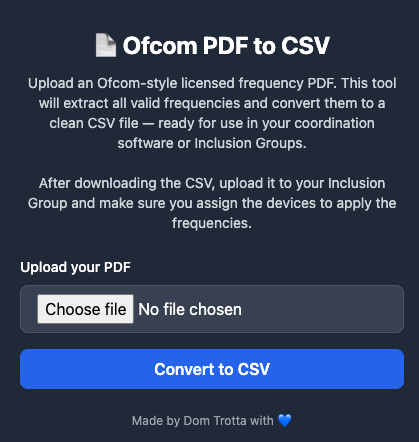Click the document page icon beside the title
This screenshot has width=419, height=442.
[x=106, y=45]
